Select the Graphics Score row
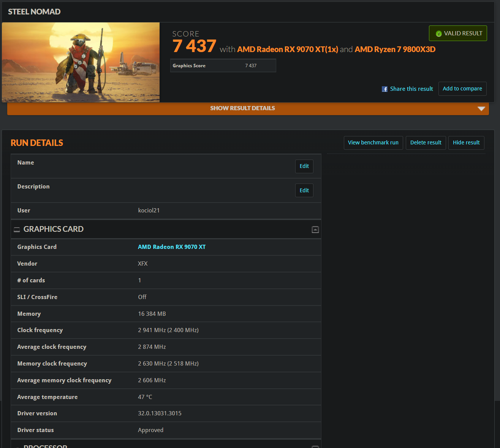This screenshot has width=500, height=448. (223, 66)
